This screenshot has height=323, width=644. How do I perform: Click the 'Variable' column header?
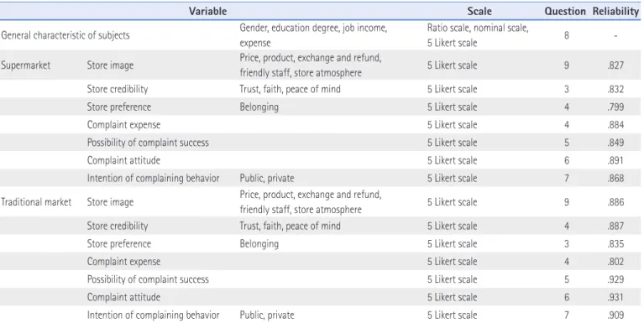coord(207,11)
